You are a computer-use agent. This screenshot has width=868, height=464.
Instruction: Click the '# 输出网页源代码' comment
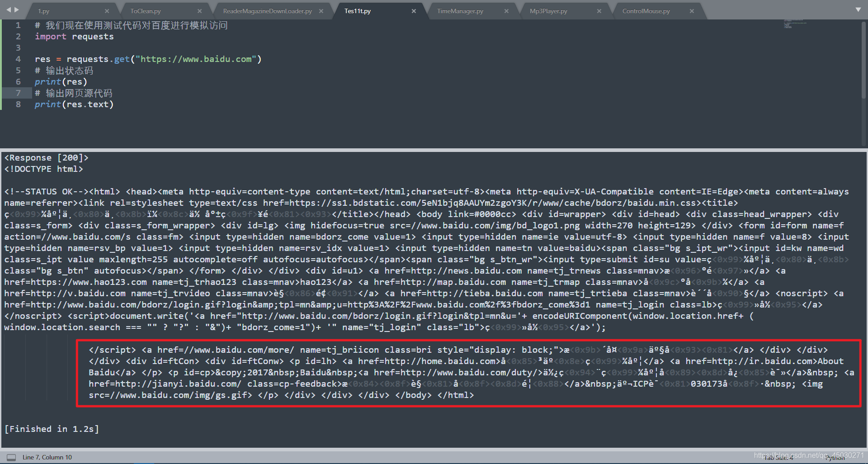pos(73,93)
